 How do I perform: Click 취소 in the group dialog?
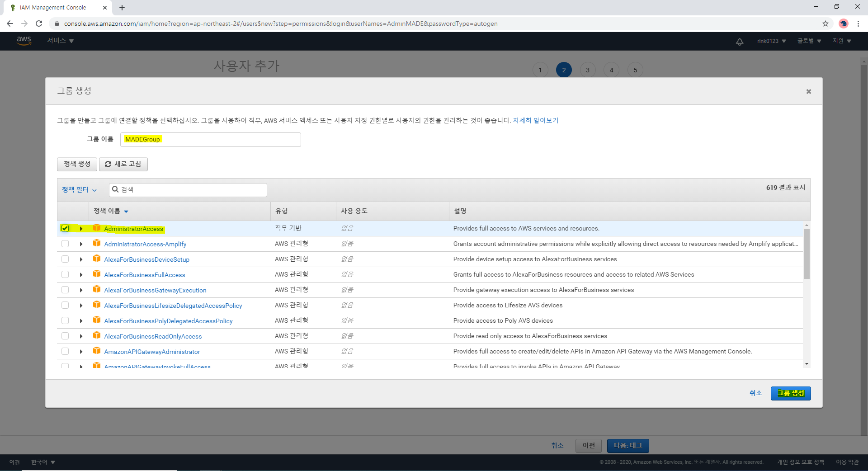coord(755,393)
